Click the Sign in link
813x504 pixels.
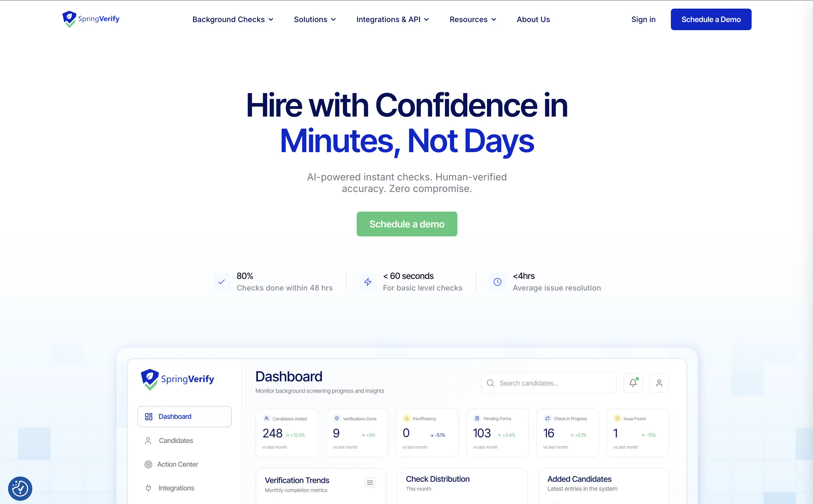[643, 19]
